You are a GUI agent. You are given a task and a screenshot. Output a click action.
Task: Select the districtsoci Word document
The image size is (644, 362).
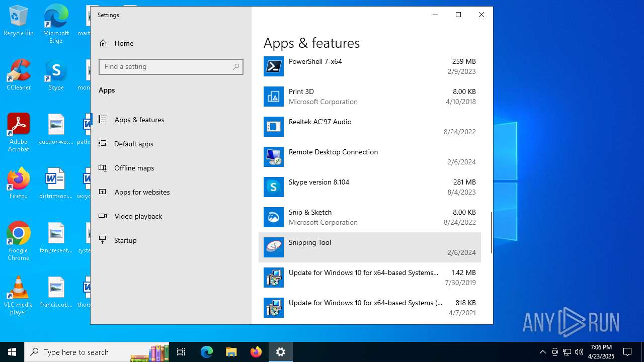[x=56, y=184]
